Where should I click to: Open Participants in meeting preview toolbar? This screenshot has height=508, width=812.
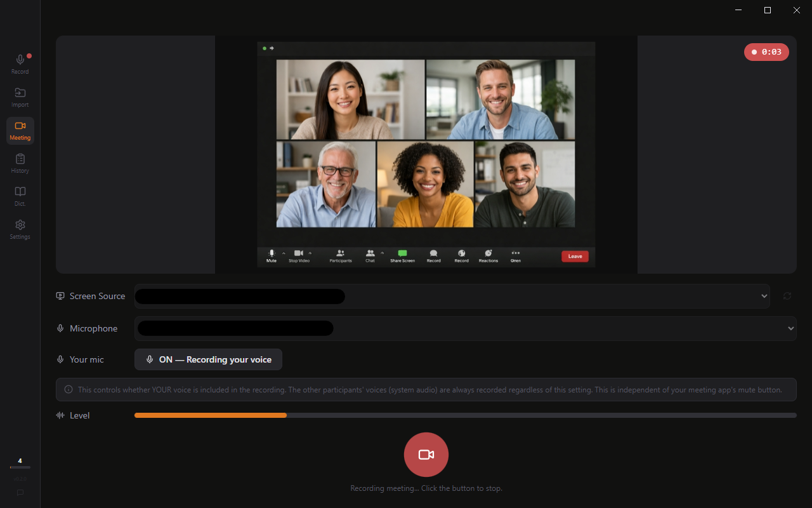(341, 255)
